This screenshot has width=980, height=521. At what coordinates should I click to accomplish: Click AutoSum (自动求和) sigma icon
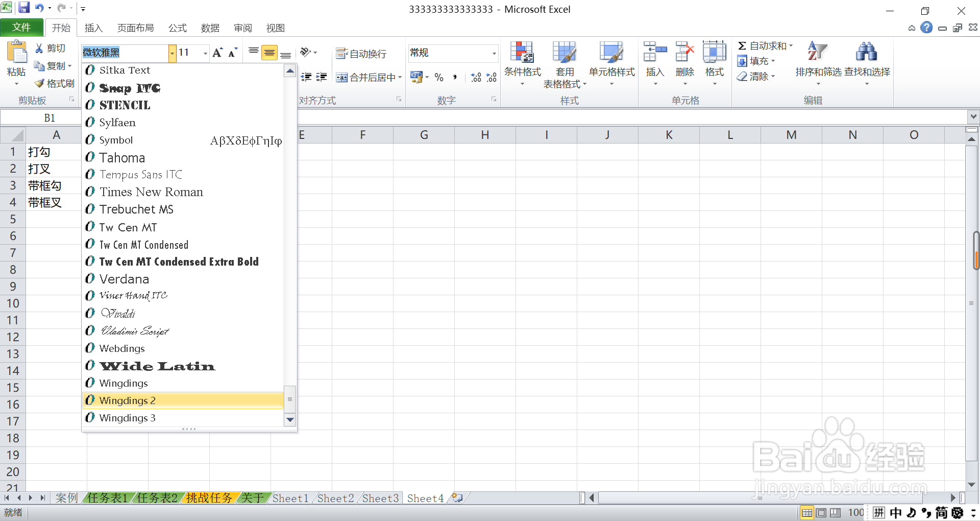(742, 46)
